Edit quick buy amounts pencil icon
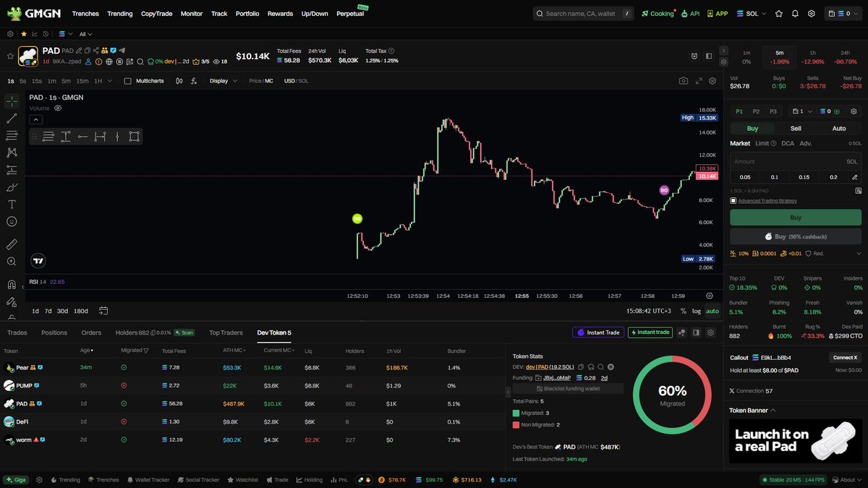 click(855, 177)
